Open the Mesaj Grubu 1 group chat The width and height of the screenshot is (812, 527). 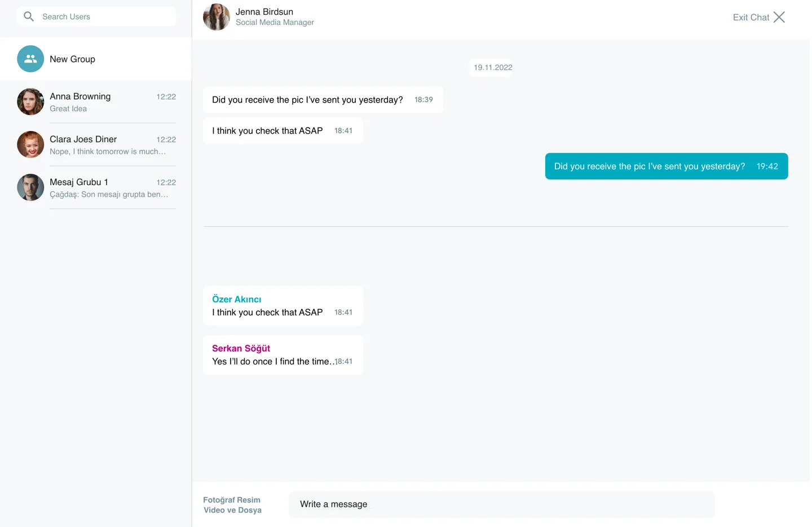pos(107,188)
